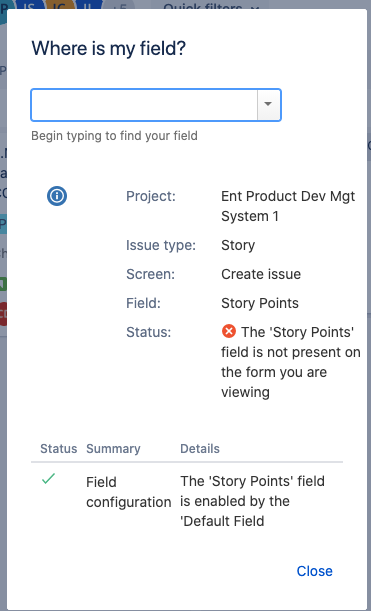The image size is (371, 611).
Task: Click the Create issue screen value
Action: tap(261, 274)
